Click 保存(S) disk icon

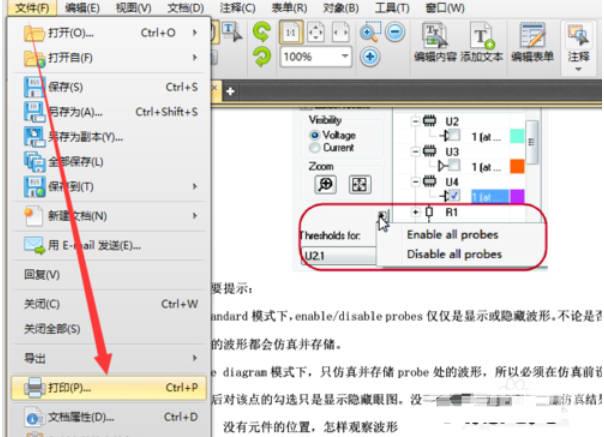click(x=34, y=87)
